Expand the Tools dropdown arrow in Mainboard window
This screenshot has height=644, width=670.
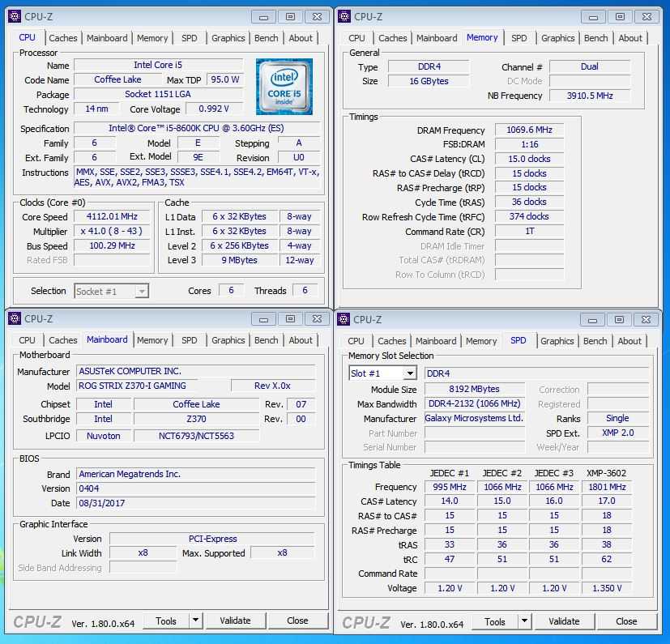click(194, 621)
